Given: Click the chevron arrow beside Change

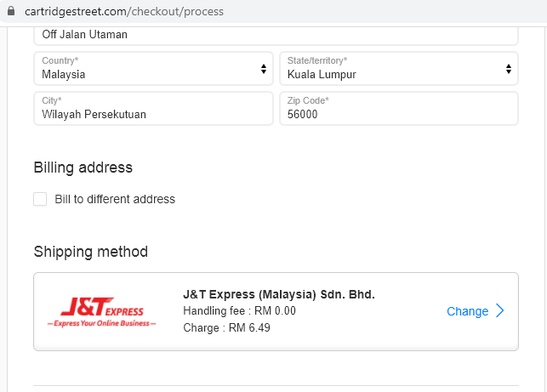Looking at the screenshot, I should pyautogui.click(x=500, y=310).
